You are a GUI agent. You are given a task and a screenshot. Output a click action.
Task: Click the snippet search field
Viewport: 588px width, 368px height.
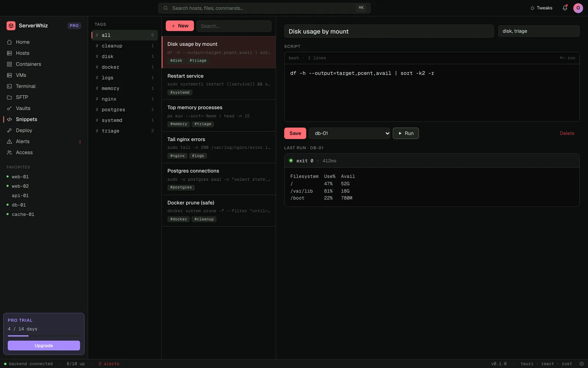(x=234, y=26)
